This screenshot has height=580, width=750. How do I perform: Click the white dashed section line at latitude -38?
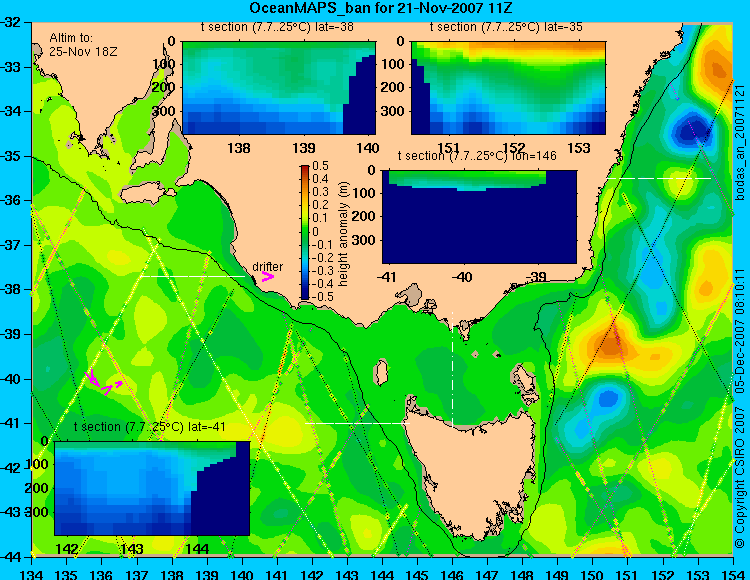coord(193,276)
